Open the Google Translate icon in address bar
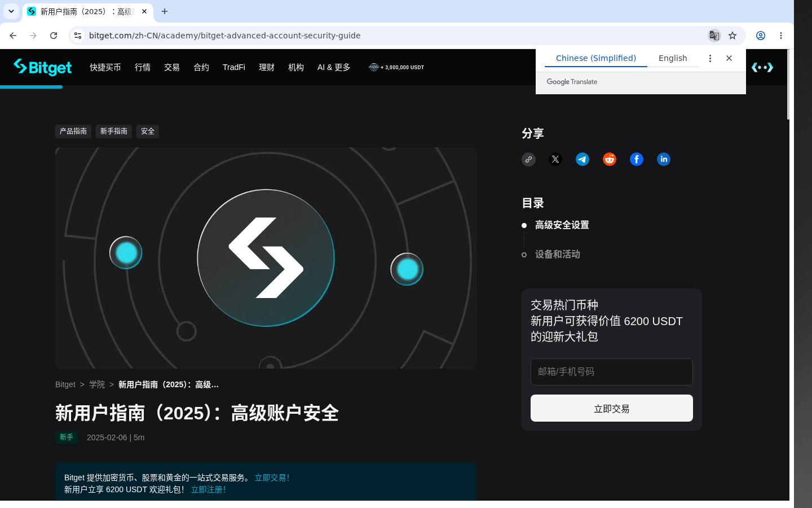Viewport: 812px width, 508px height. (x=714, y=36)
